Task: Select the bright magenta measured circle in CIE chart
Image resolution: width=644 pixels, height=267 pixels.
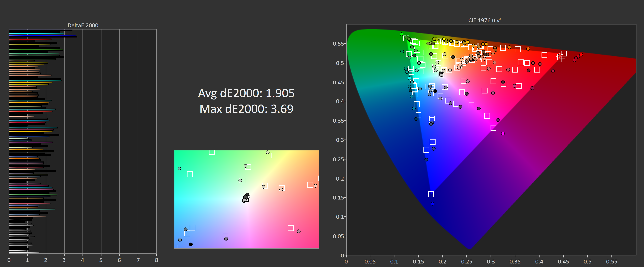Action: (503, 134)
